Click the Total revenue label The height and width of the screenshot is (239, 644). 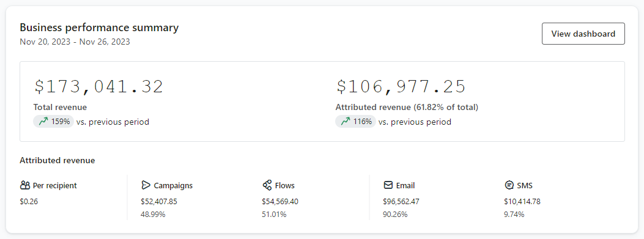[60, 108]
